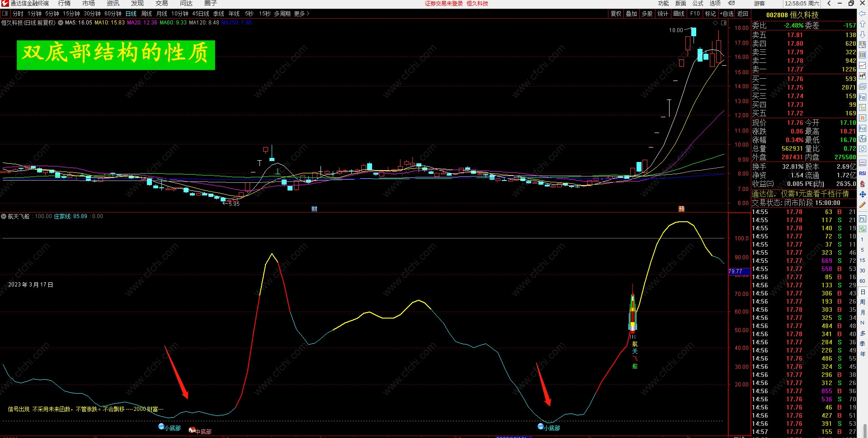Screen dimensions: 868x438
Task: Click the diamond icon at chart top right
Action: tap(715, 23)
